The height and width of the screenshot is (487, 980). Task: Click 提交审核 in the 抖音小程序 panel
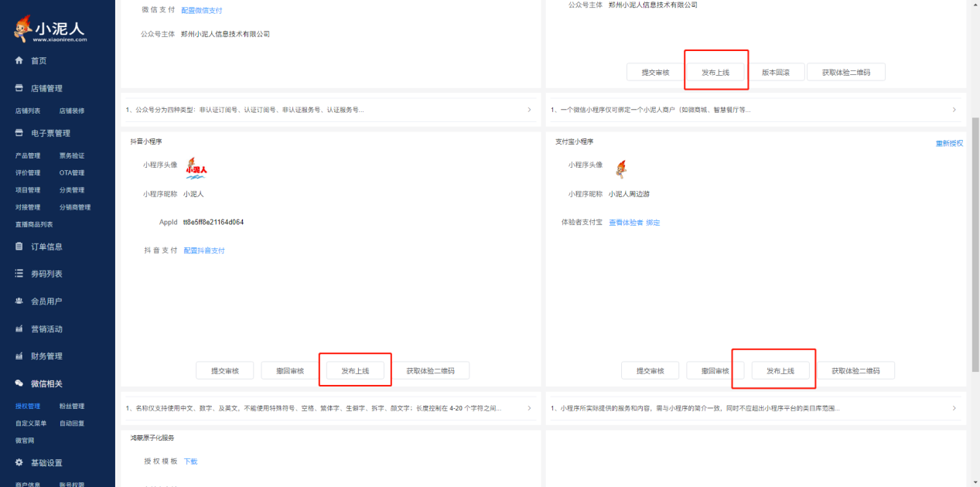[225, 371]
